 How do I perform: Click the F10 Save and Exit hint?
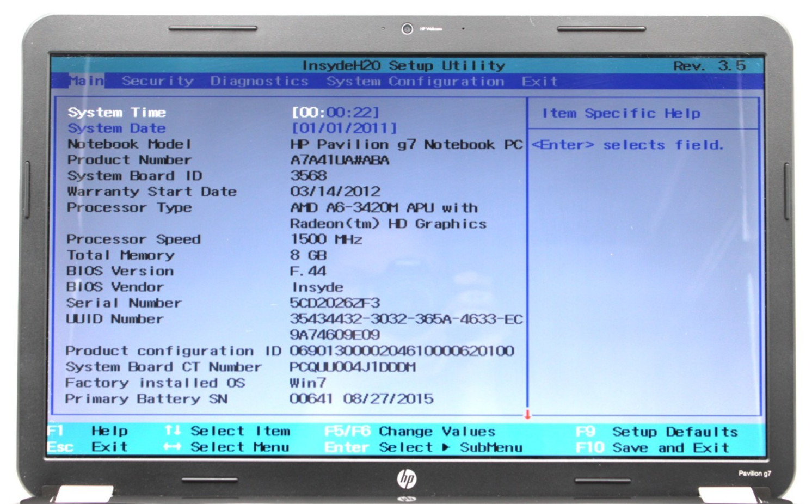653,448
